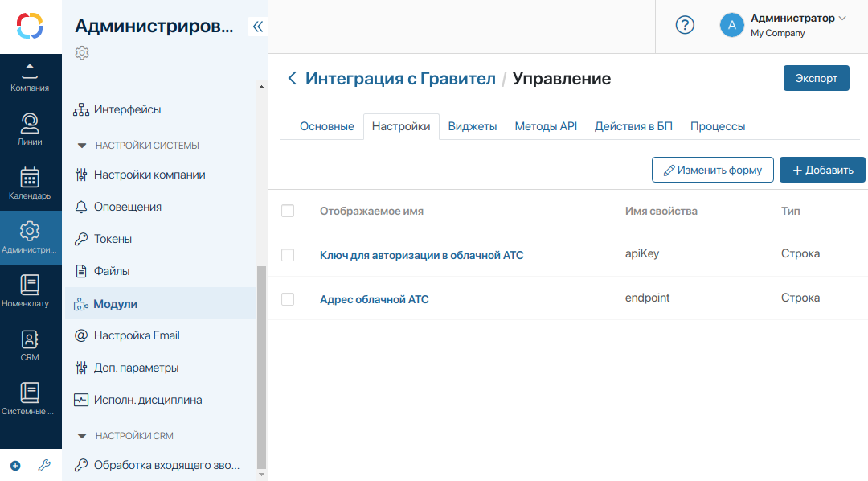868x481 pixels.
Task: Switch to the Методы API tab
Action: click(x=546, y=126)
